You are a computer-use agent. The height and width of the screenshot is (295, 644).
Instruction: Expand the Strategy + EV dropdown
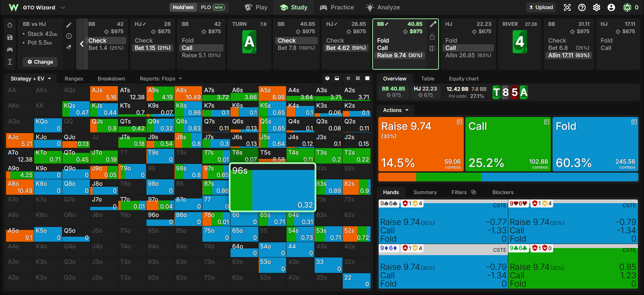click(x=30, y=79)
